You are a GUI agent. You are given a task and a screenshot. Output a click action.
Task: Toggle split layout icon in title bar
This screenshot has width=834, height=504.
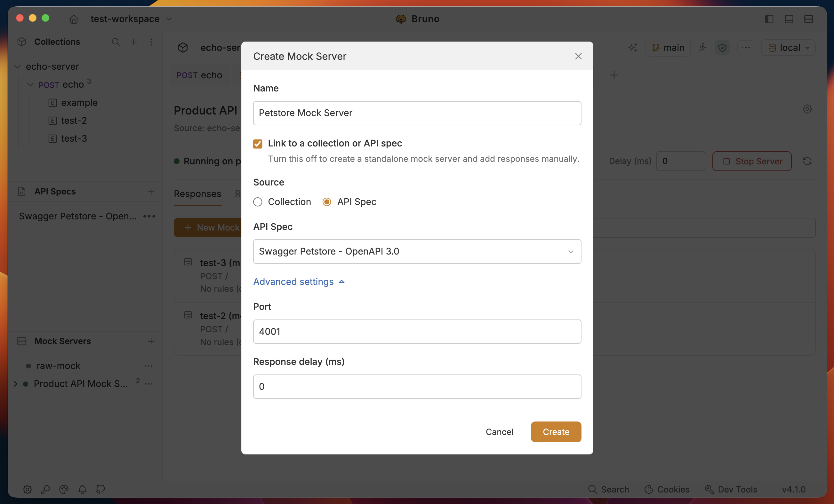(x=809, y=19)
